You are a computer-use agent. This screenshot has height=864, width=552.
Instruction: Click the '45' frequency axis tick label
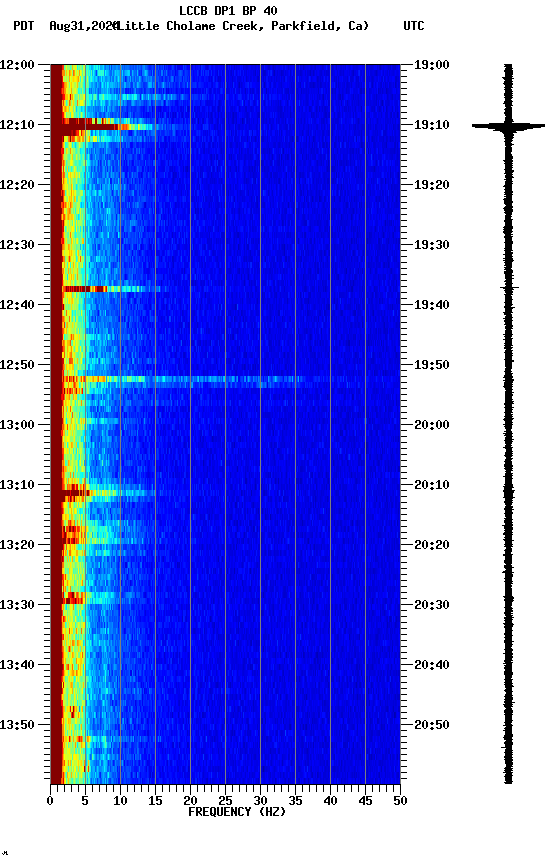365,801
